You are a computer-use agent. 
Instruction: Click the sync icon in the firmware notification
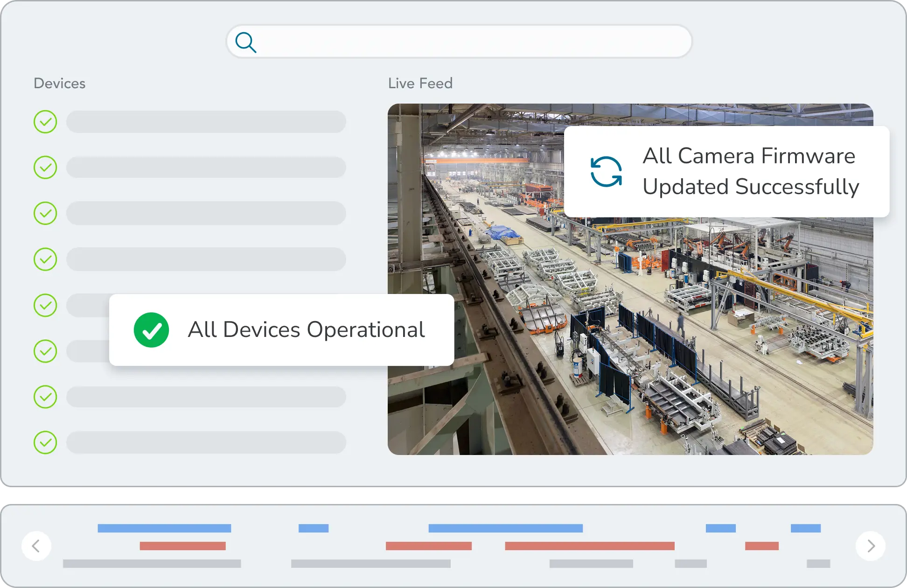pyautogui.click(x=606, y=172)
